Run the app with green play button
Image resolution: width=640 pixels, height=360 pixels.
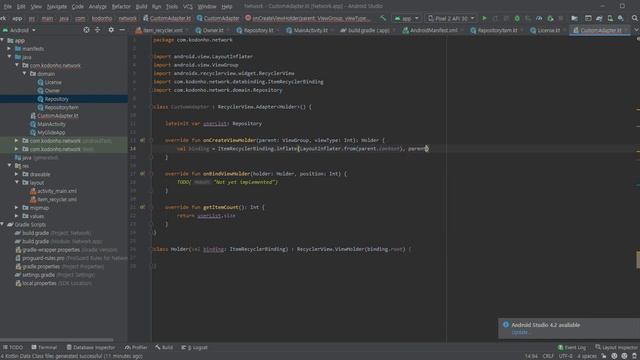(484, 18)
